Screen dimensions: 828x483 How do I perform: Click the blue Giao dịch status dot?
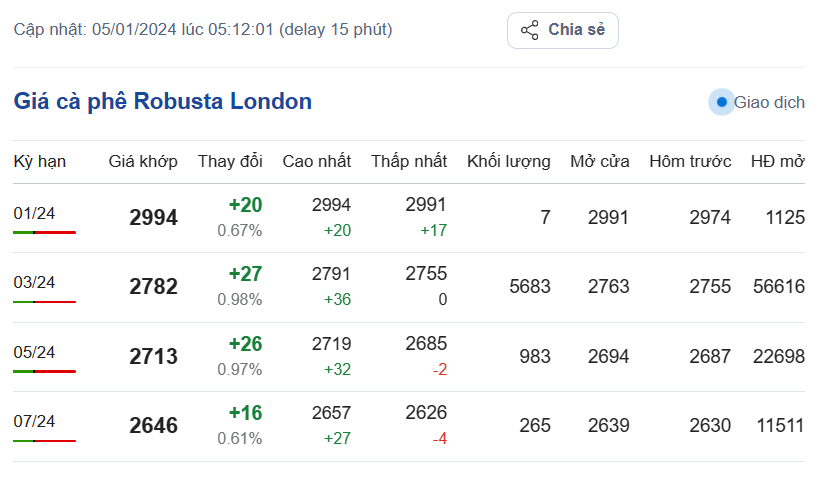722,102
